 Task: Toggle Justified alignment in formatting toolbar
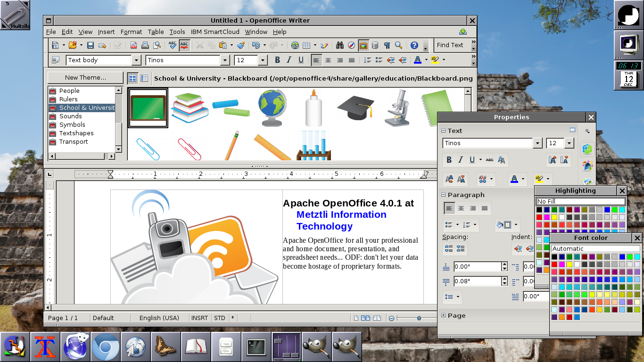352,60
